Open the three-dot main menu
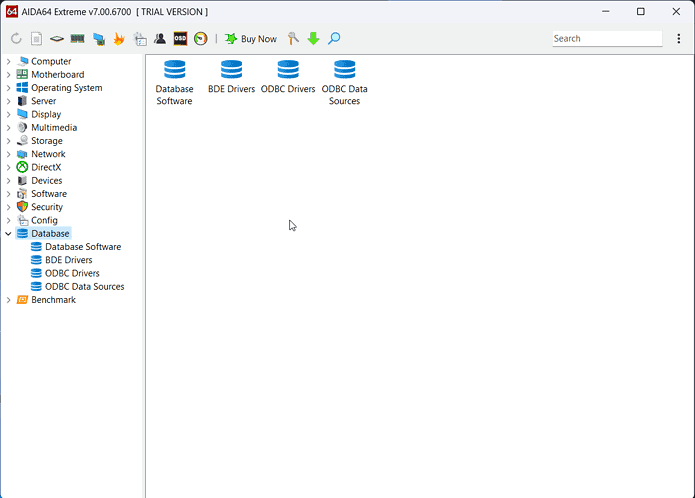This screenshot has width=695, height=498. point(679,39)
